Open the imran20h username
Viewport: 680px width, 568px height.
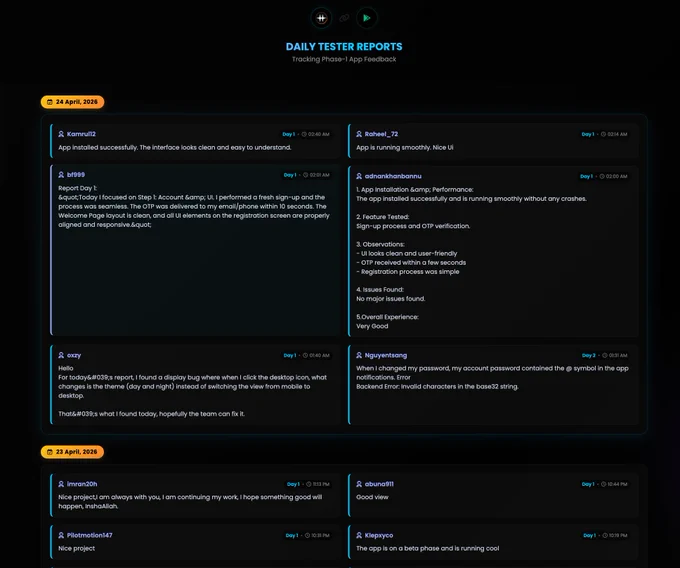[x=82, y=484]
